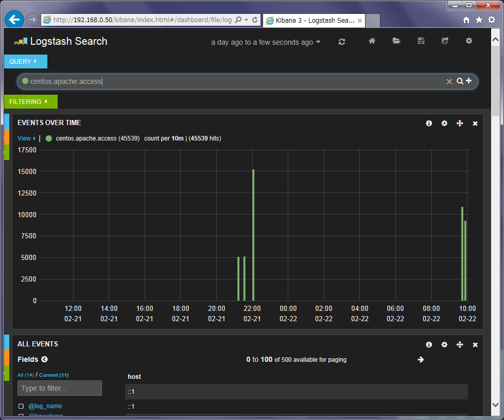Open the load dashboard folder icon
The height and width of the screenshot is (420, 504).
click(x=396, y=41)
